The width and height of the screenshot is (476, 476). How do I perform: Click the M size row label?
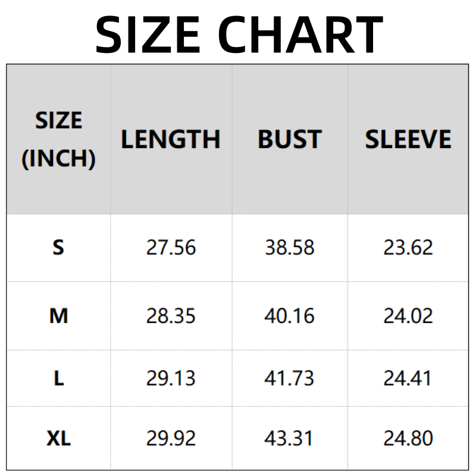58,316
